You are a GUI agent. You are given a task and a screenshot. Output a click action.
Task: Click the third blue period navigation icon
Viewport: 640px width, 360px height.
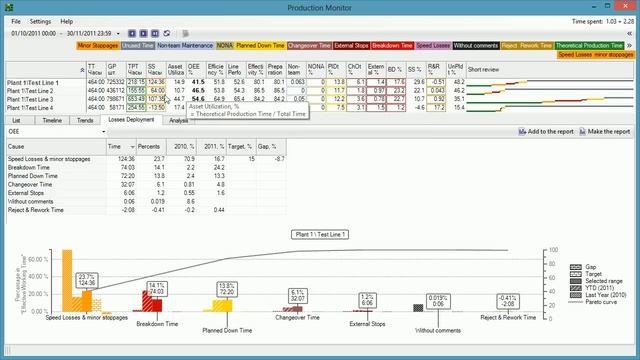pos(155,33)
